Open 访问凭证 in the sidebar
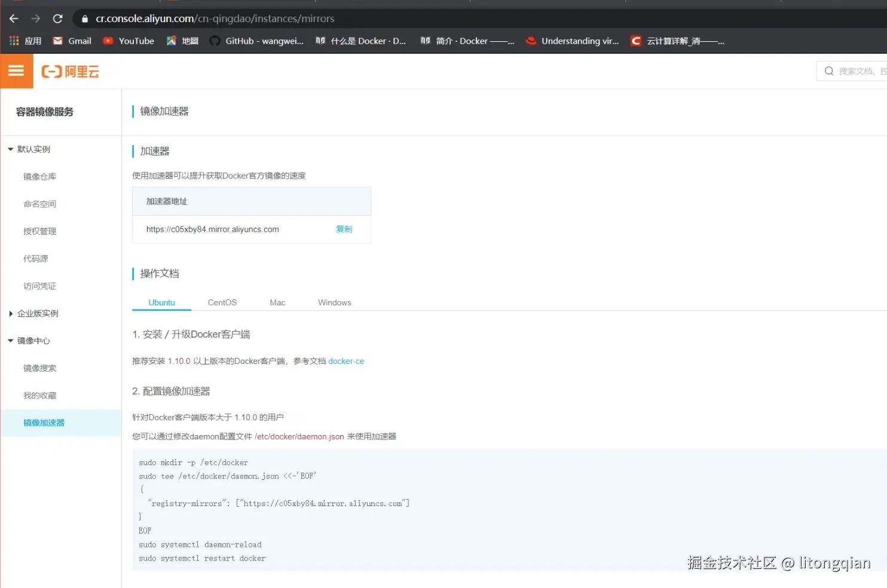 coord(39,286)
